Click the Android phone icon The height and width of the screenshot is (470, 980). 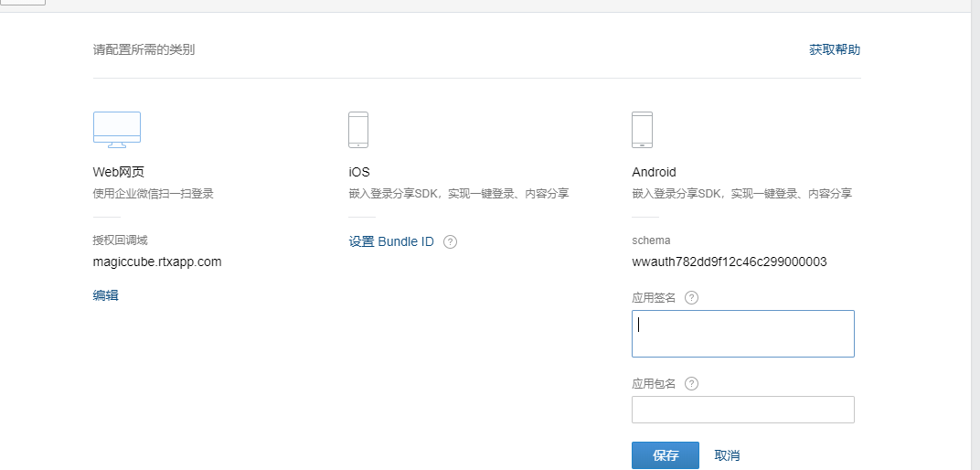coord(642,130)
